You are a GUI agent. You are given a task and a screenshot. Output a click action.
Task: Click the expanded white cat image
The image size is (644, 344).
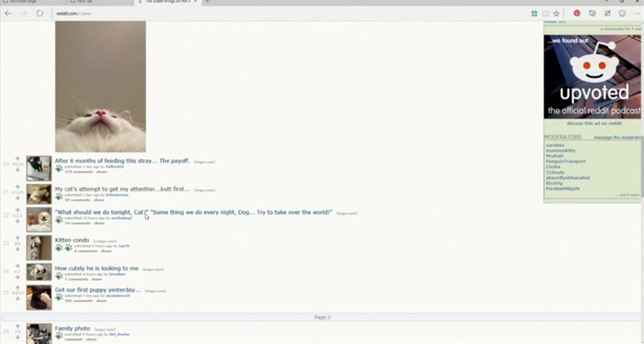click(x=101, y=87)
